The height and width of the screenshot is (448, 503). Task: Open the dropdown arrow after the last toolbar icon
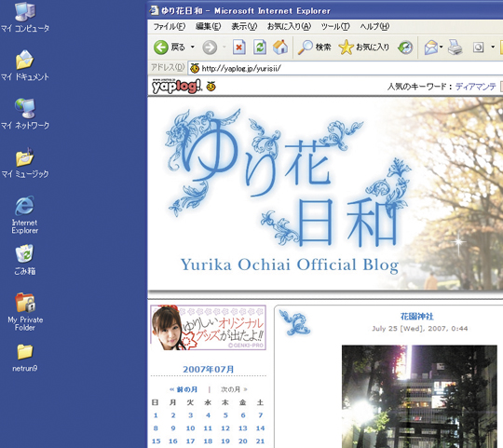click(x=493, y=48)
